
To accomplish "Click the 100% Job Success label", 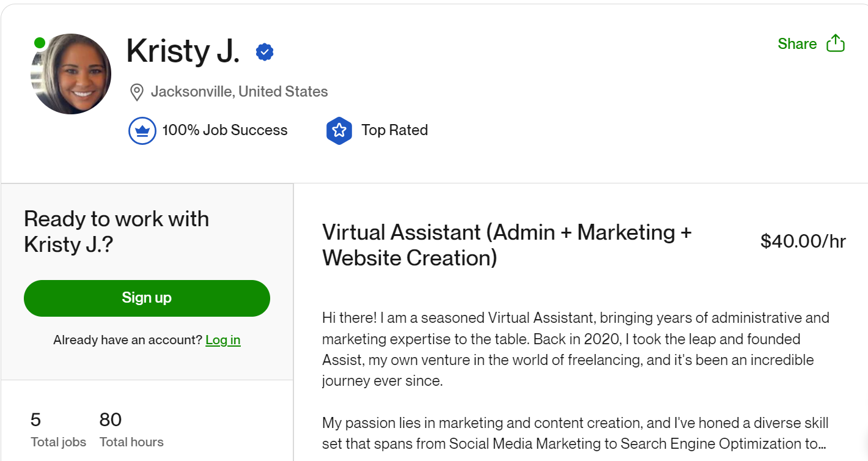I will tap(224, 130).
